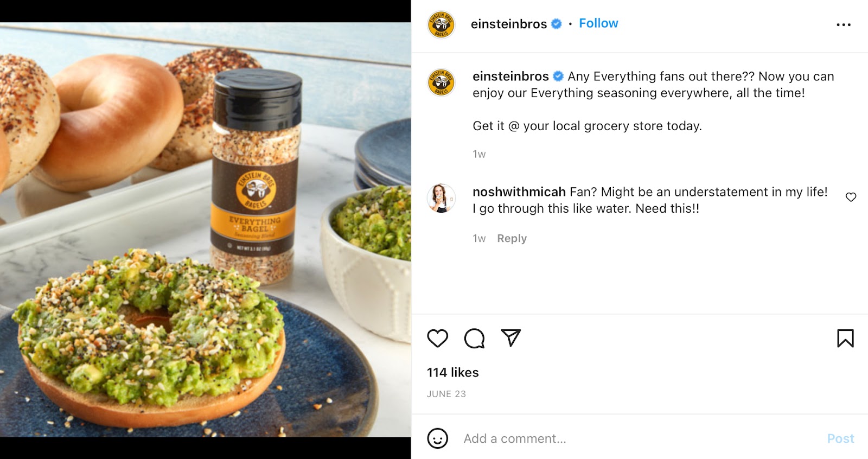Open the emoji picker smiley icon
The width and height of the screenshot is (868, 459).
coord(438,438)
